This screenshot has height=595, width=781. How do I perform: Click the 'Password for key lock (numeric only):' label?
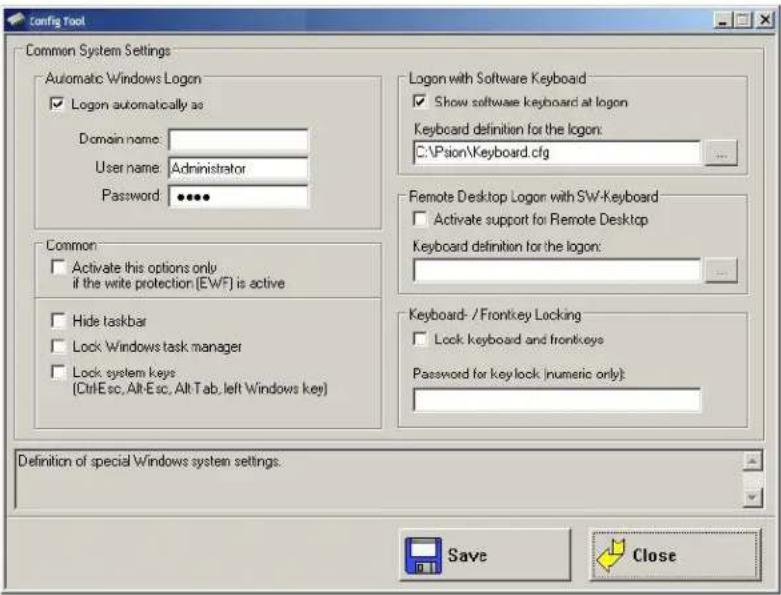tap(519, 374)
